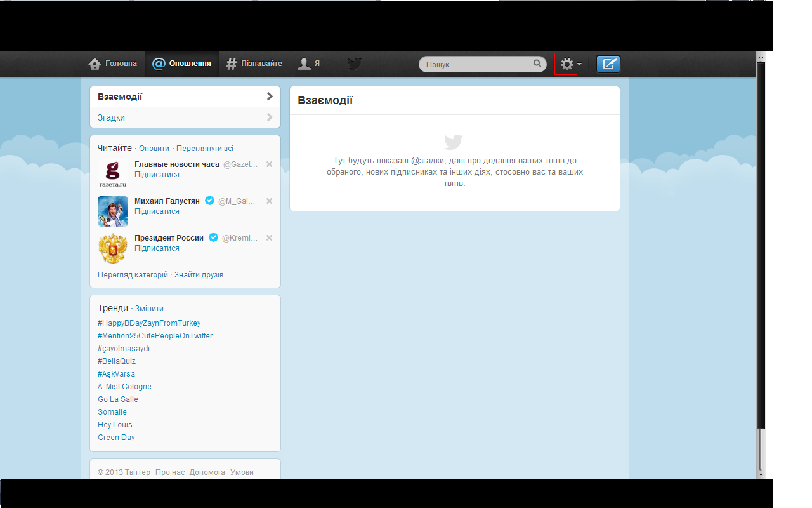Open the Somalie trend
Image resolution: width=812 pixels, height=508 pixels.
pos(112,412)
